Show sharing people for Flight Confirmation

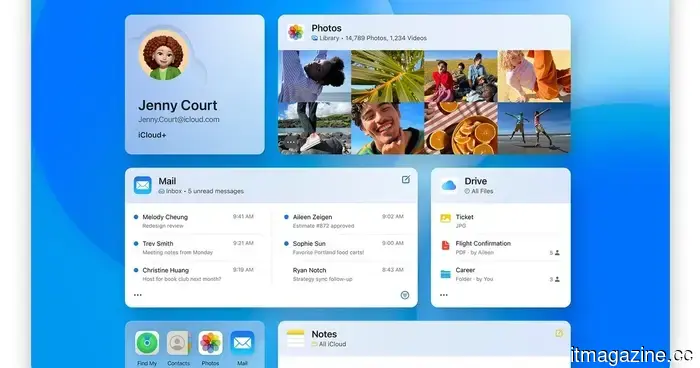point(554,253)
